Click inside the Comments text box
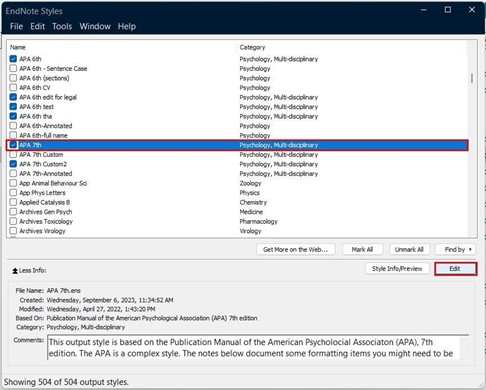 pos(258,348)
